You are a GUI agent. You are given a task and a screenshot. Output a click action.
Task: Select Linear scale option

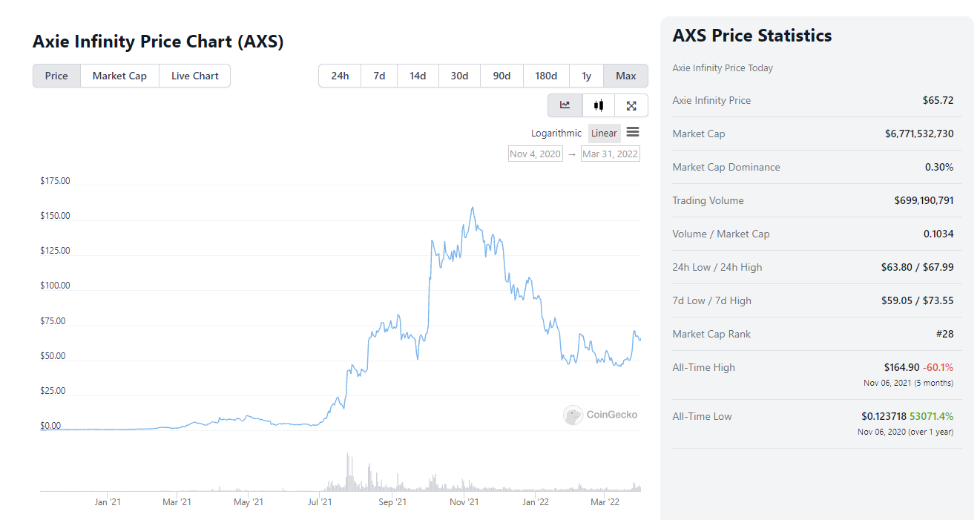pos(604,134)
